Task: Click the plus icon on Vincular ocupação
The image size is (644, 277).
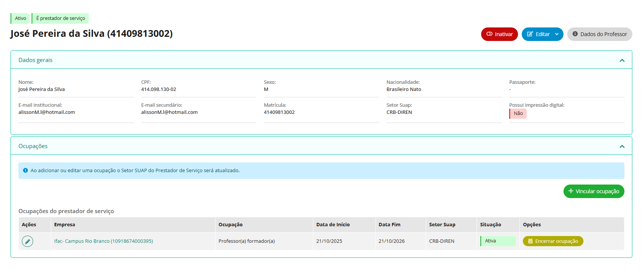Action: pyautogui.click(x=571, y=191)
